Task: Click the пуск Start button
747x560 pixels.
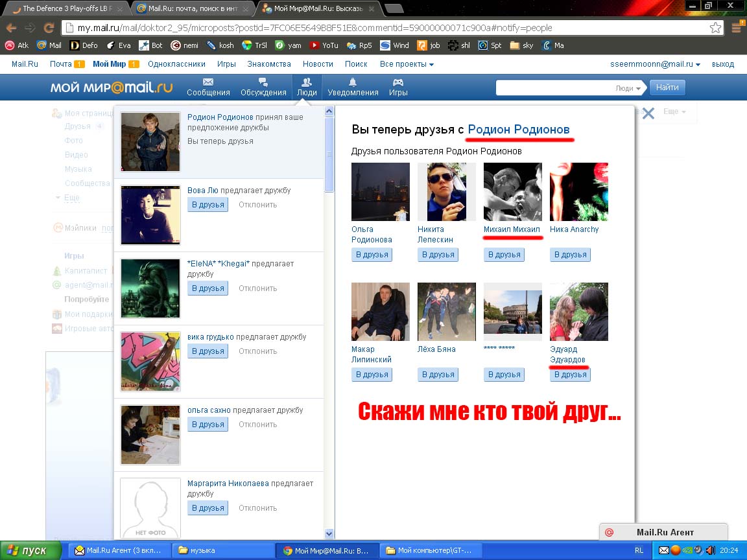Action: click(31, 550)
